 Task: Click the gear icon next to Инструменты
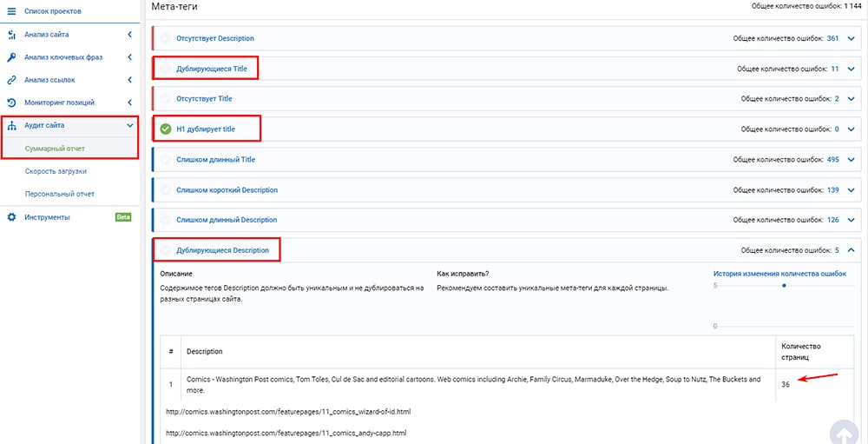coord(12,217)
